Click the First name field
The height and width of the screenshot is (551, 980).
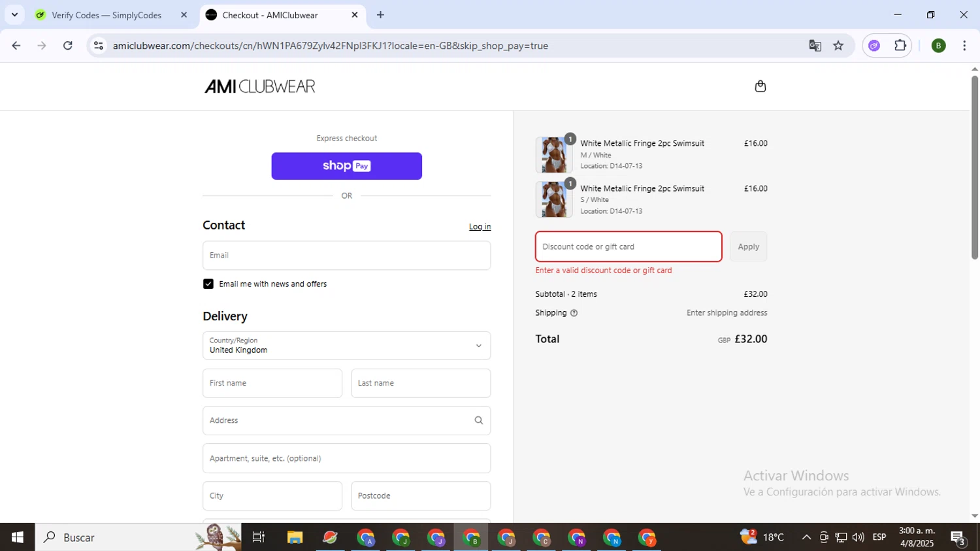click(272, 383)
